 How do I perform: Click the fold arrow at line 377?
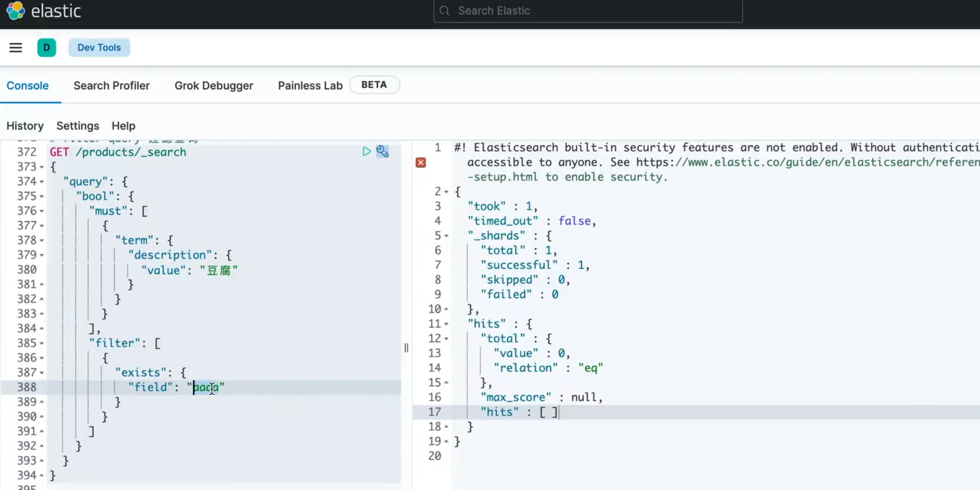pos(42,226)
